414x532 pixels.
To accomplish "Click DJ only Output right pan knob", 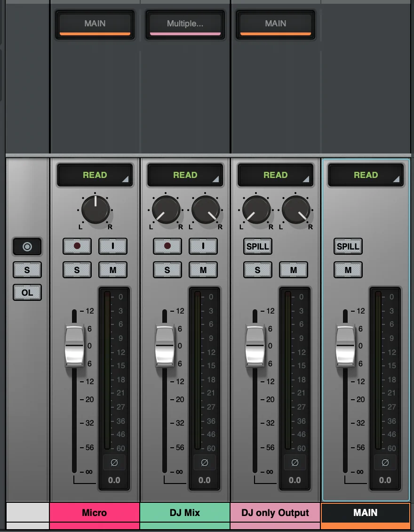I will coord(296,210).
